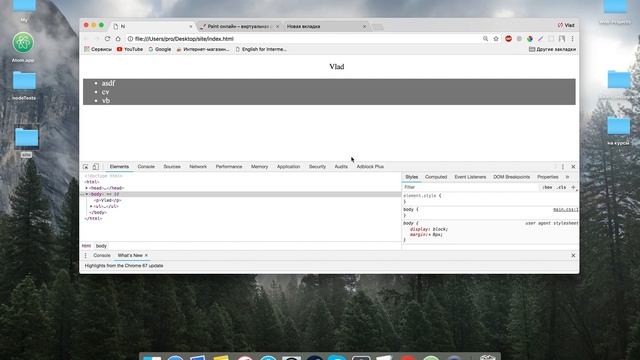
Task: Activate the inspect element picker icon
Action: [x=85, y=167]
